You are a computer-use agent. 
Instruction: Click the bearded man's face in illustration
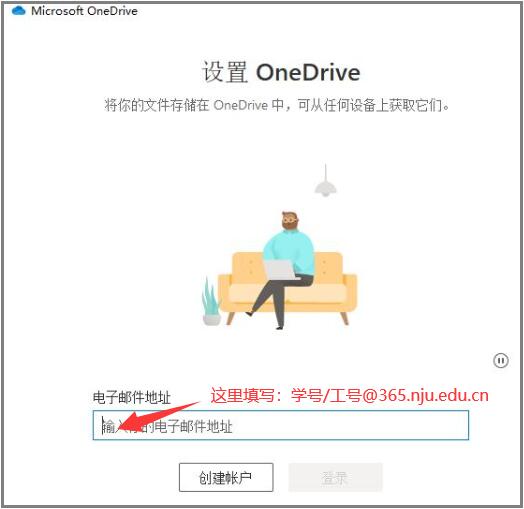[x=290, y=220]
